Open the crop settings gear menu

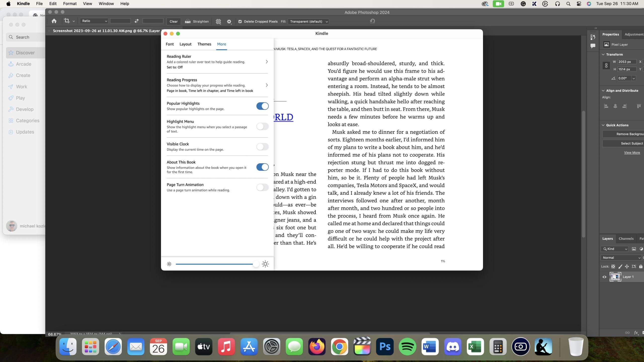pos(229,21)
